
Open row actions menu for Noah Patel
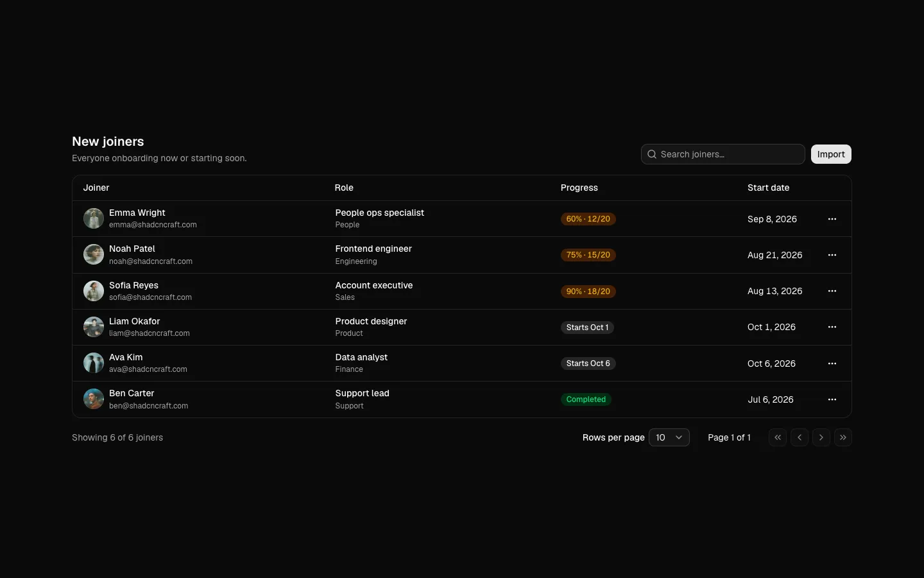pyautogui.click(x=832, y=255)
